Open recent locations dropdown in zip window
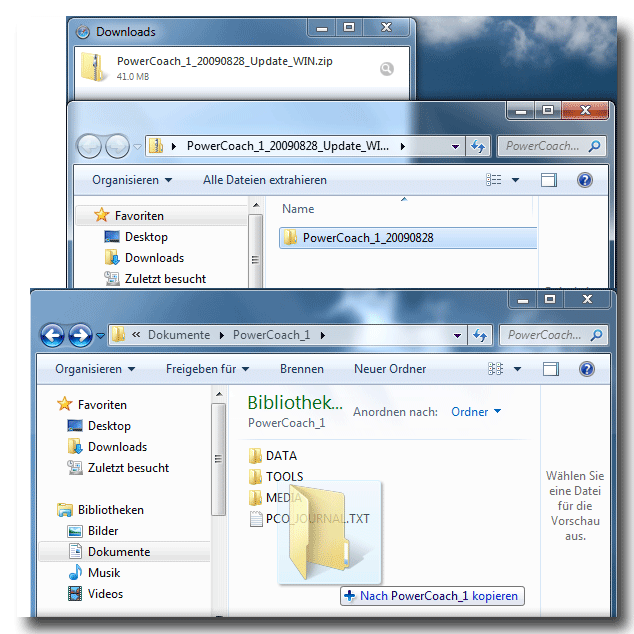 coord(137,146)
